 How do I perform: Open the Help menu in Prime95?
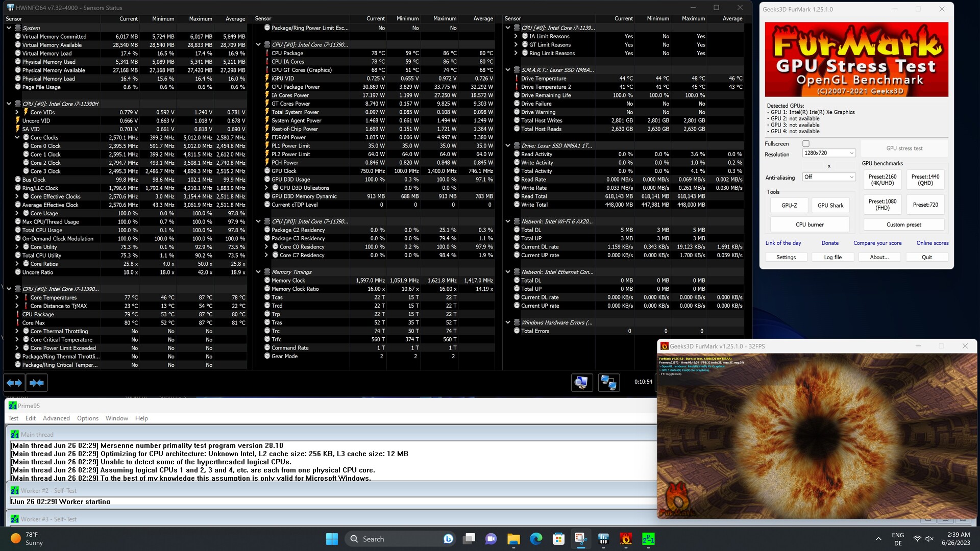[141, 418]
